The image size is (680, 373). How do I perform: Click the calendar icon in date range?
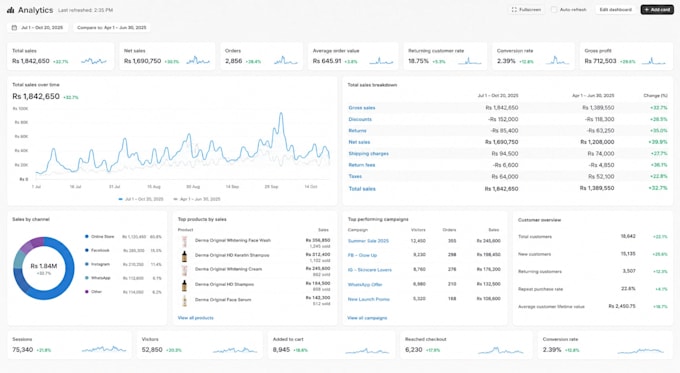tap(14, 27)
